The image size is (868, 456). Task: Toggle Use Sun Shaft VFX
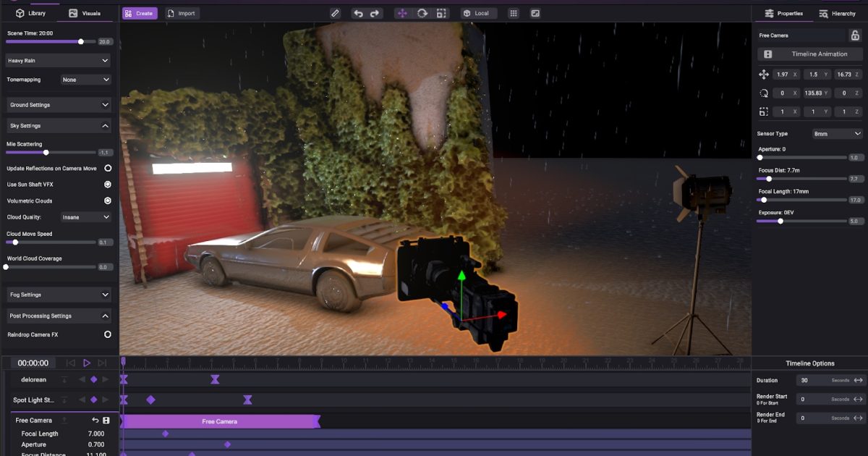coord(107,183)
